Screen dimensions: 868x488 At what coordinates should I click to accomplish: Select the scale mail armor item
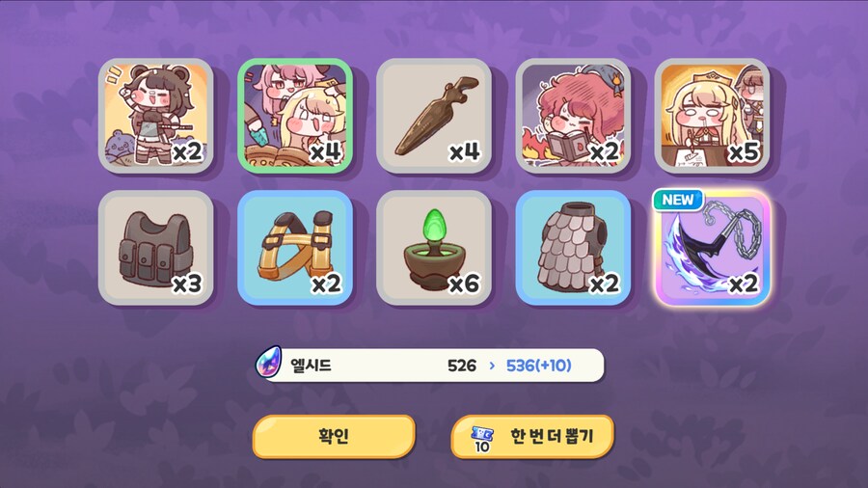[x=573, y=248]
